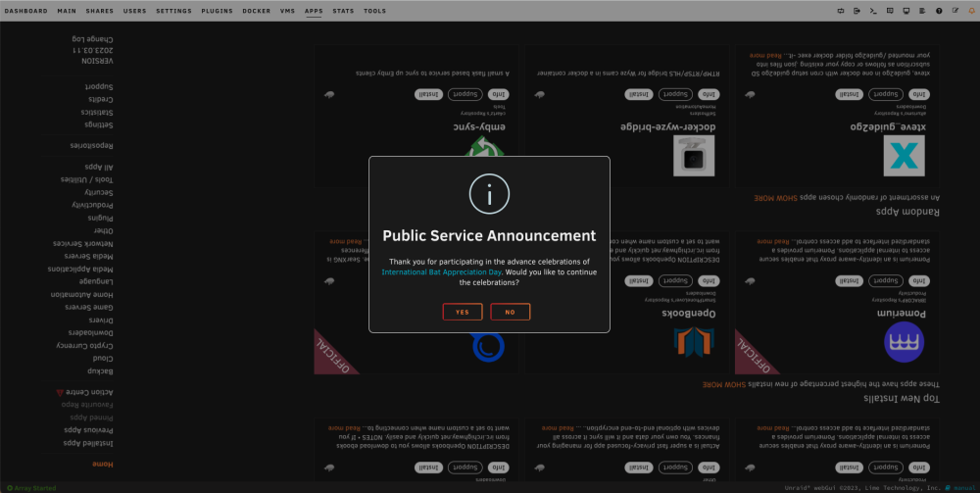The height and width of the screenshot is (493, 980).
Task: Open the Stats tab
Action: [343, 11]
